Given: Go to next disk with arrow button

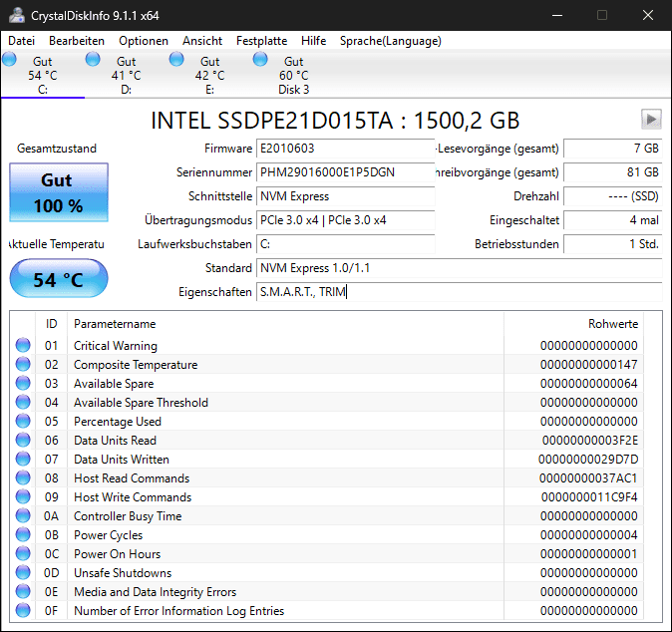Looking at the screenshot, I should pos(651,119).
